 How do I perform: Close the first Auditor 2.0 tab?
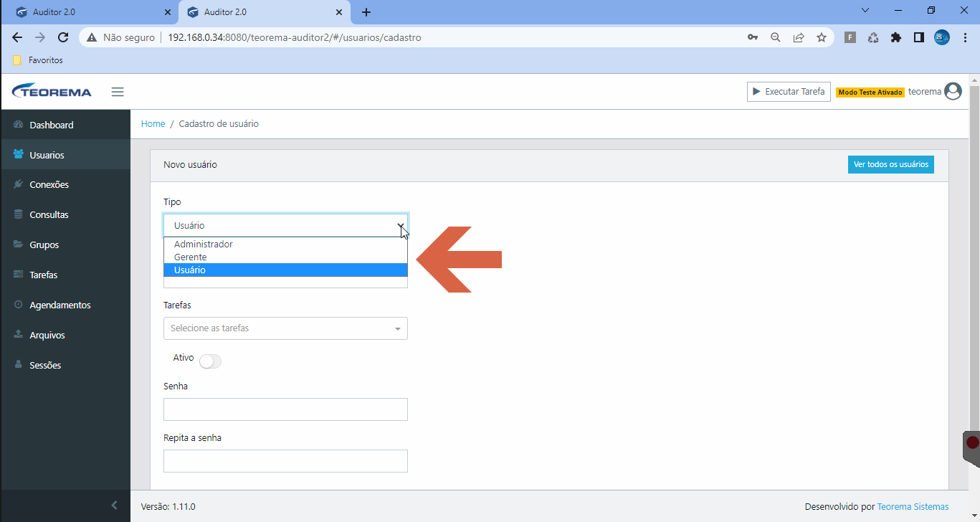168,12
